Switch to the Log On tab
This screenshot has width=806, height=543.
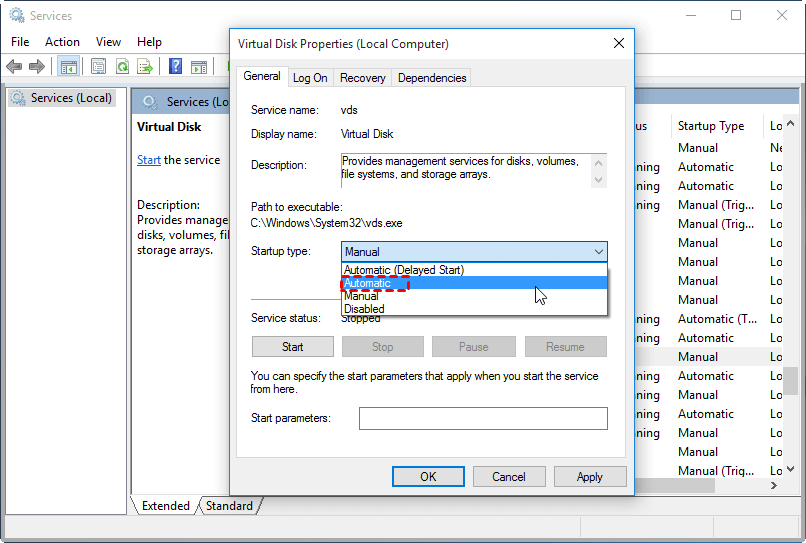[x=310, y=78]
